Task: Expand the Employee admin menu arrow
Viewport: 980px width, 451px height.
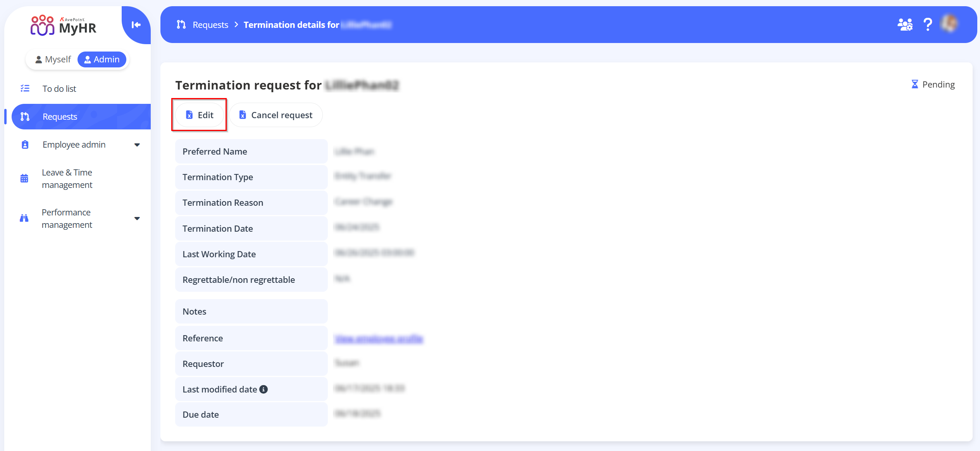Action: [x=137, y=145]
